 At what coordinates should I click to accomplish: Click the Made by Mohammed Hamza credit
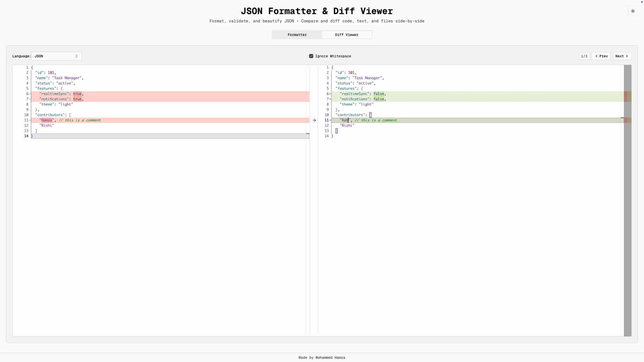322,357
